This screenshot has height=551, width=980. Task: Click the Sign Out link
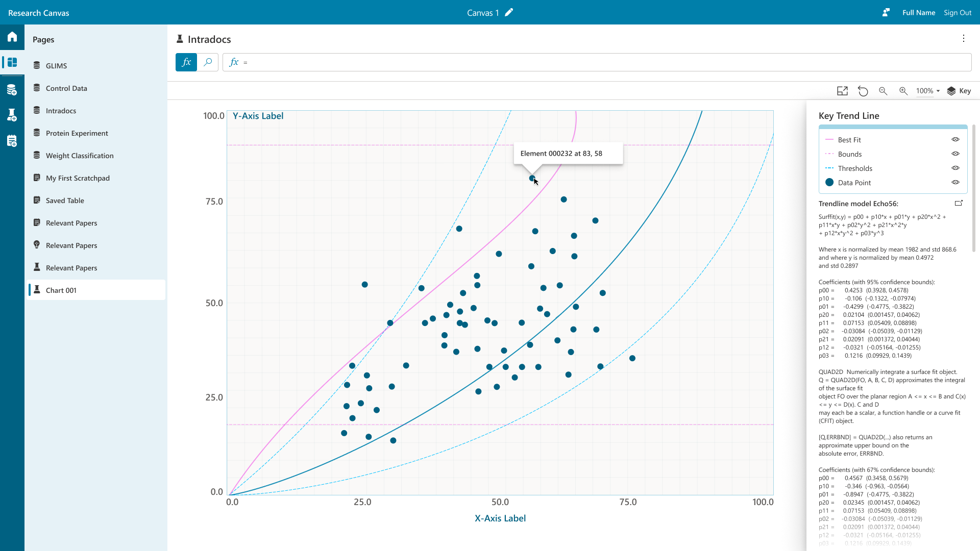coord(957,13)
